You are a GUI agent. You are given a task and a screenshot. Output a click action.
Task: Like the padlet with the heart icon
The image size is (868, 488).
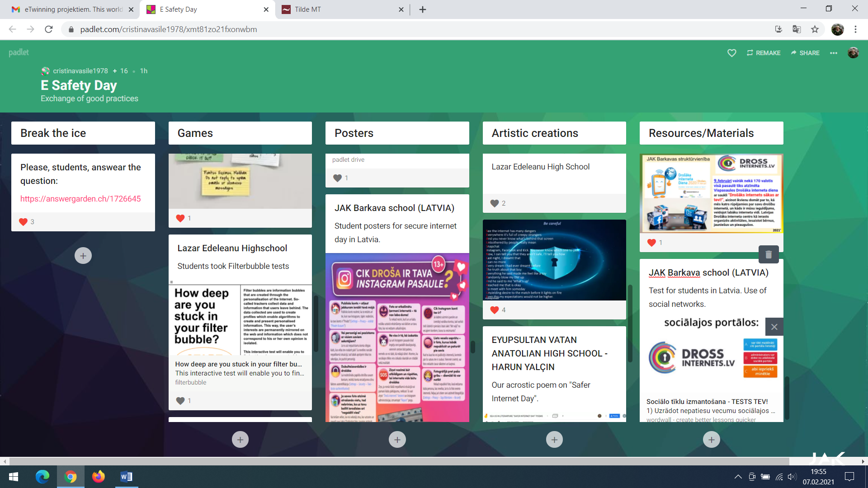point(731,53)
